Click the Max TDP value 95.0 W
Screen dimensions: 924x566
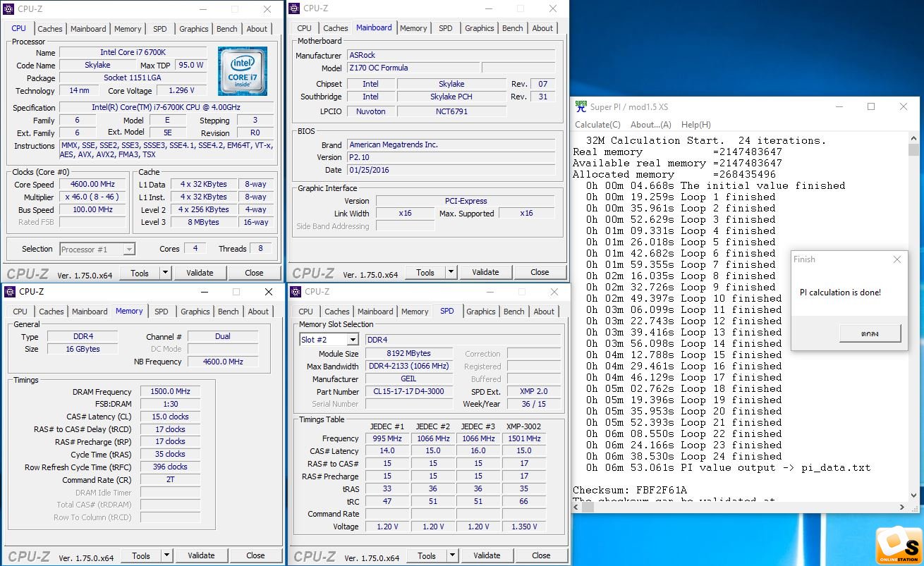(x=190, y=65)
